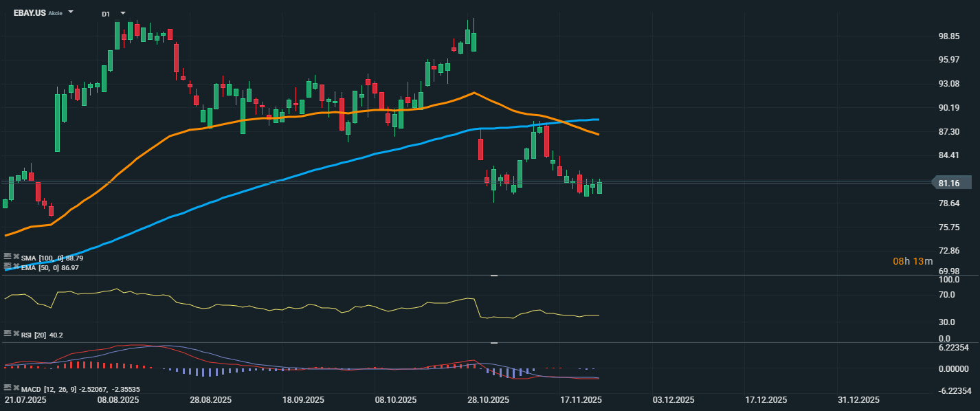Click the divider handle between RSI and MACD panels
The image size is (980, 411).
(x=493, y=342)
